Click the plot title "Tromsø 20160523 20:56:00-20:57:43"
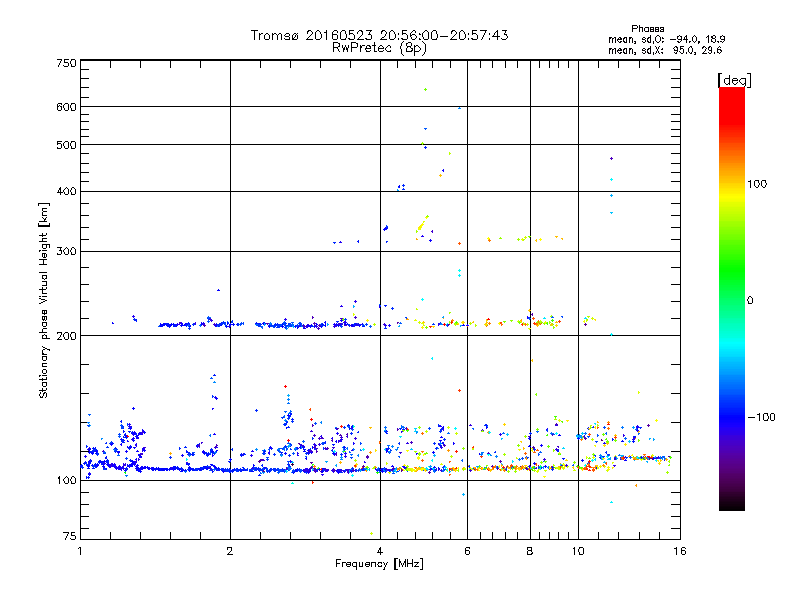The image size is (800, 600). coord(379,35)
